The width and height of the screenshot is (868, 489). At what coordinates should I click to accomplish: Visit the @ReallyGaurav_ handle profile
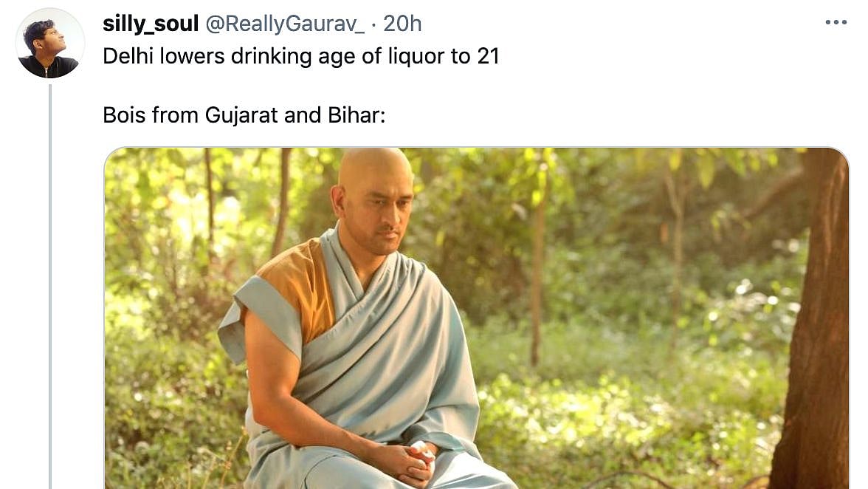click(x=285, y=24)
